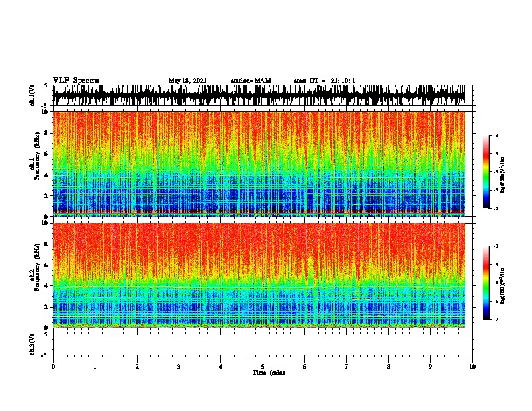The image size is (532, 411).
Task: Click the "-7" label on ch.2 color bar
Action: click(496, 320)
